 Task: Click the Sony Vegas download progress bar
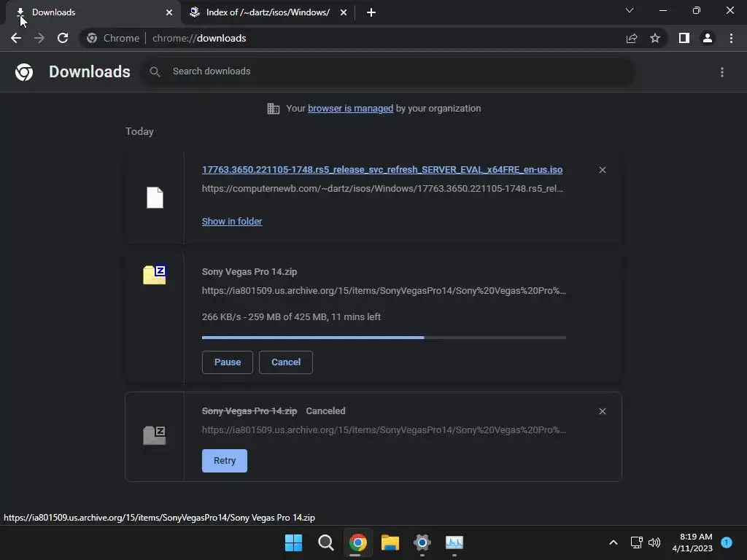click(384, 338)
